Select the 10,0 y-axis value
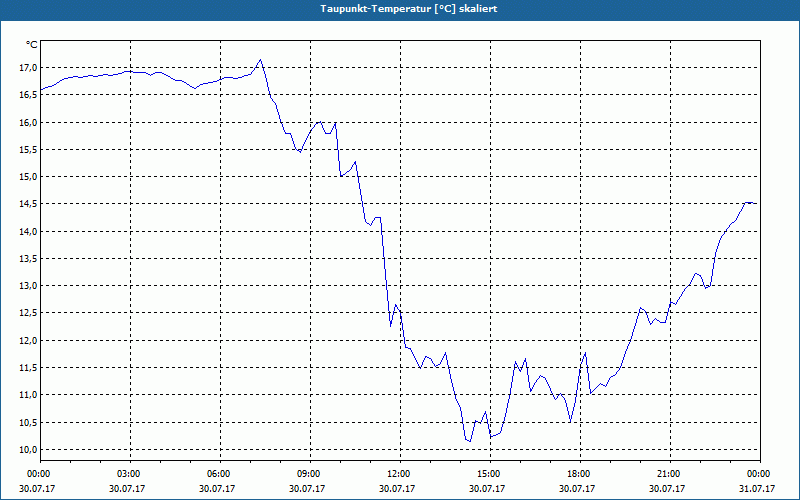The width and height of the screenshot is (800, 500). tap(29, 449)
